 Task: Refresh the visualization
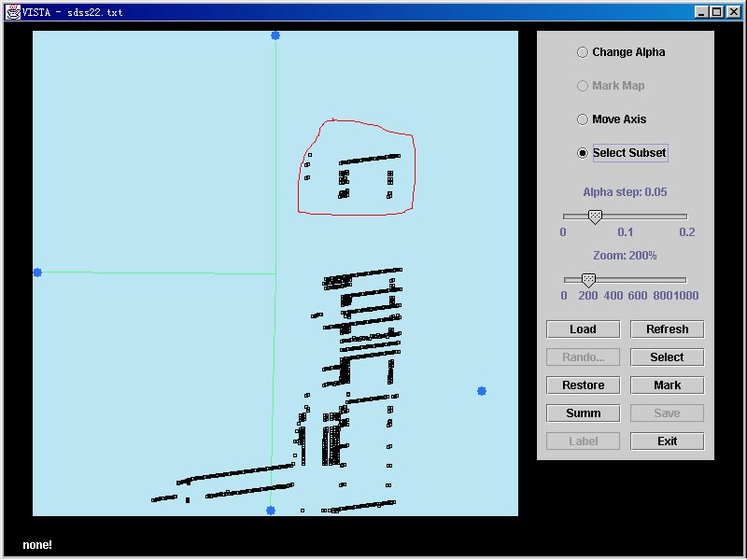(667, 329)
